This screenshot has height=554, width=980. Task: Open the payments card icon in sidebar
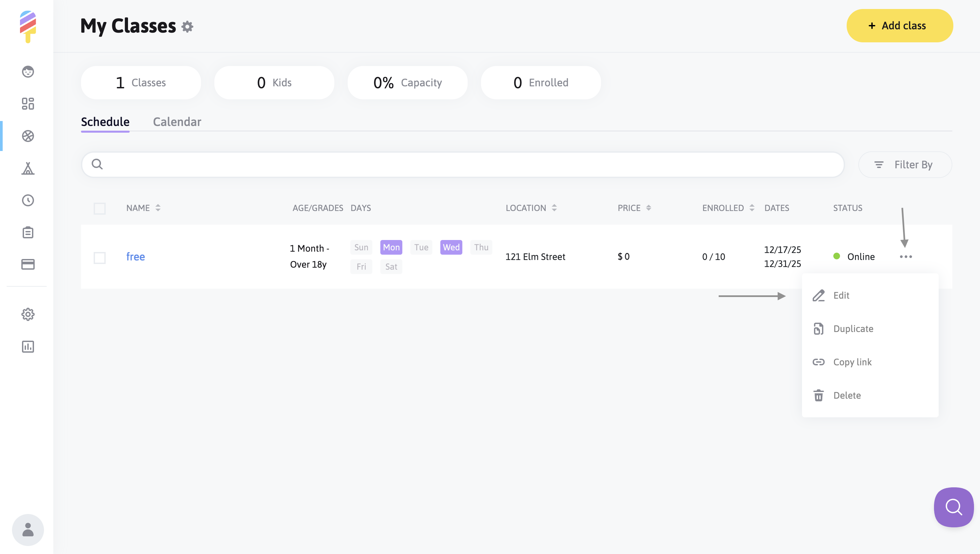point(28,264)
